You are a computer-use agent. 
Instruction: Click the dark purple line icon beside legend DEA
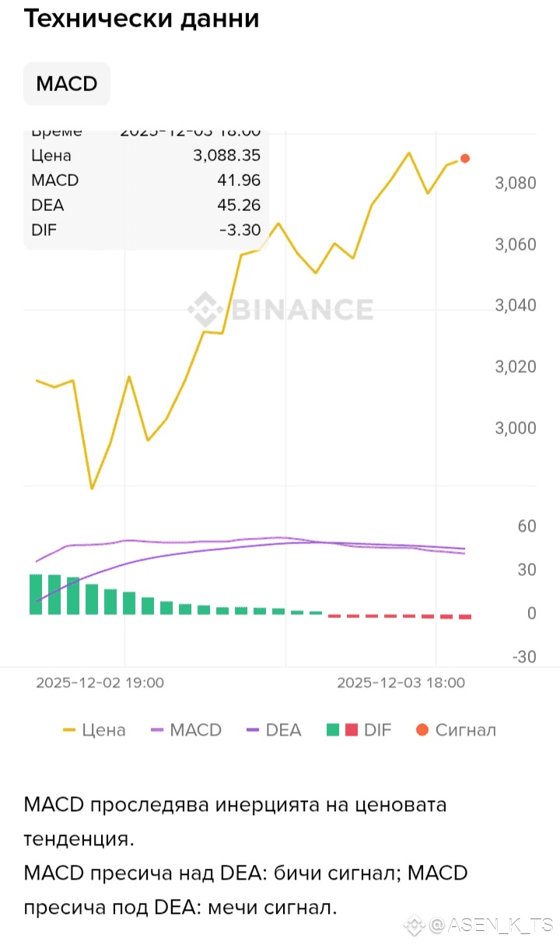254,730
